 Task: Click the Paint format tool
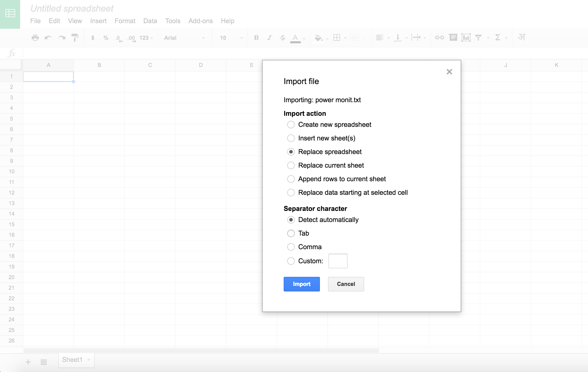75,38
